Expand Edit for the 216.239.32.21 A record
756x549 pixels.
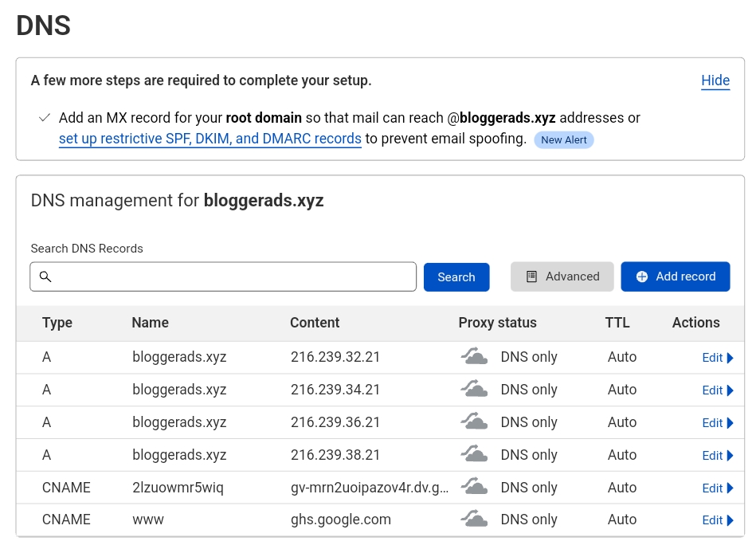[x=717, y=358]
